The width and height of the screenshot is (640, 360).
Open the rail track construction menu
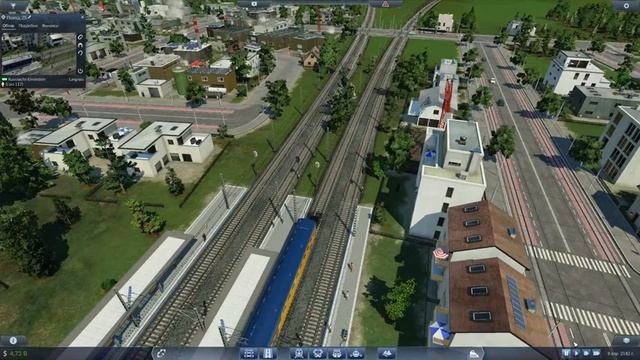(x=248, y=353)
